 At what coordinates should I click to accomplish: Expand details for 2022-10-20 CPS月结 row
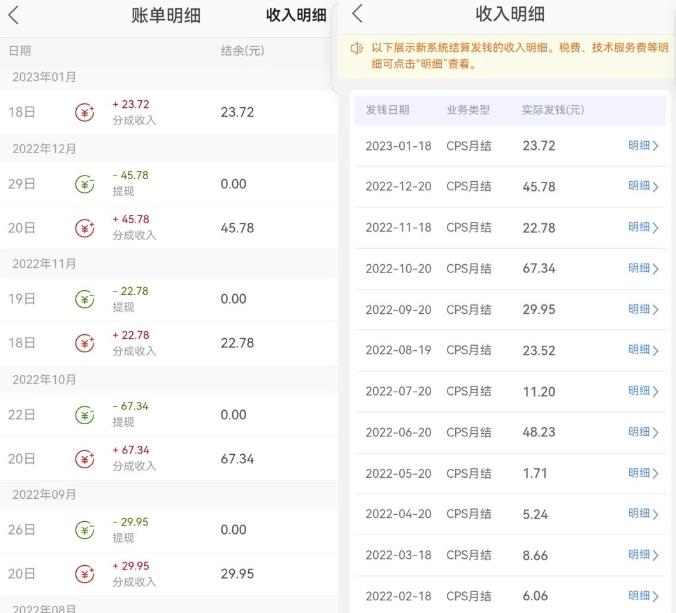[642, 268]
